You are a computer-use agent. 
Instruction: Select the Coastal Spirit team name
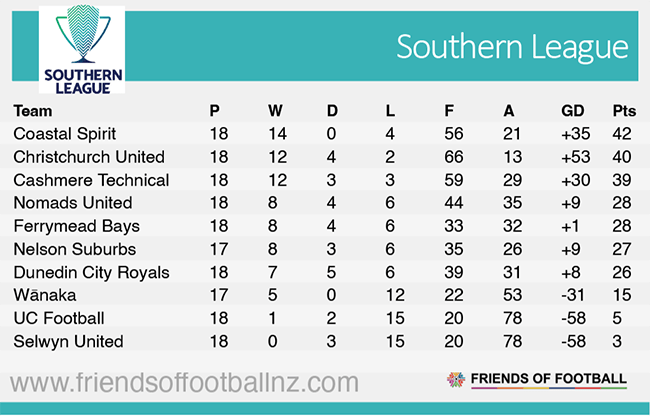(x=65, y=134)
